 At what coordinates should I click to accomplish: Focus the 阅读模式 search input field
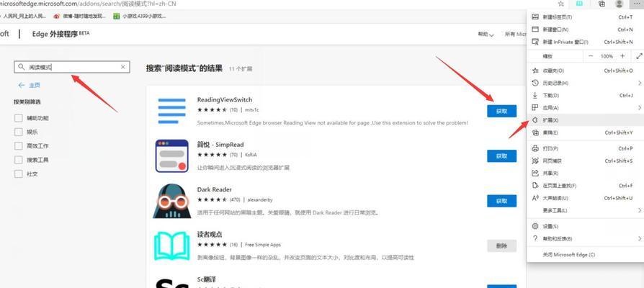[73, 67]
